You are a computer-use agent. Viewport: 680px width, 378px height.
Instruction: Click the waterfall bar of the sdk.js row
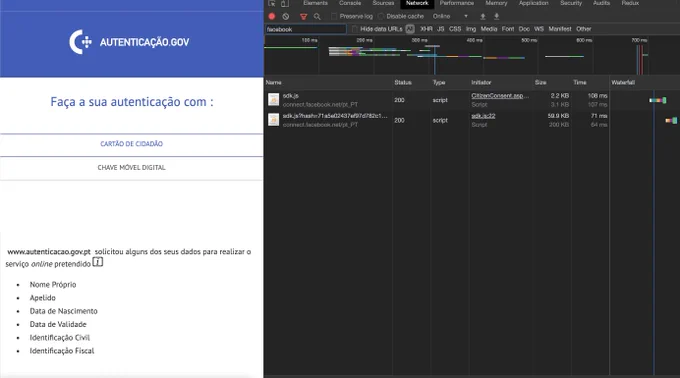(x=657, y=100)
